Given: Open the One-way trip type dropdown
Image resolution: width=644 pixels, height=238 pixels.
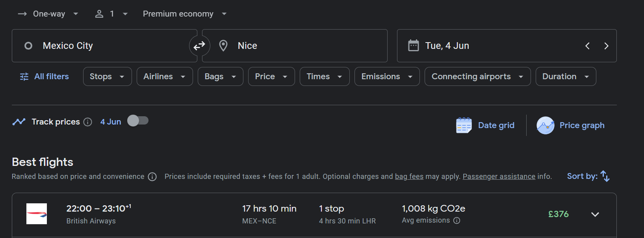Looking at the screenshot, I should click(x=48, y=14).
